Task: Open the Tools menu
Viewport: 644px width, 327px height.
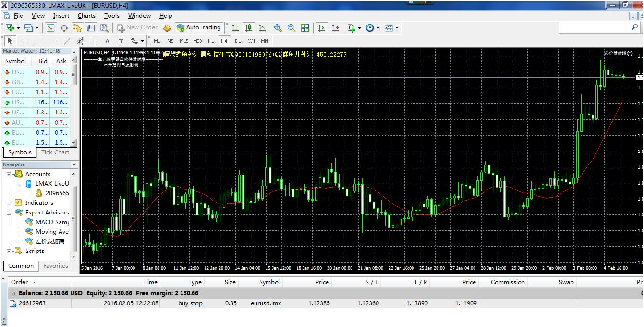Action: (x=112, y=15)
